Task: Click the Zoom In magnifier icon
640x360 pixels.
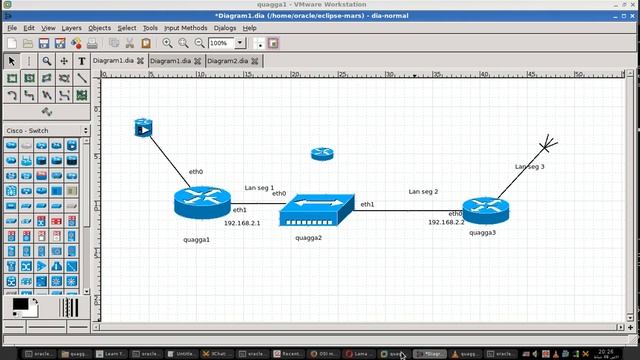Action: click(x=167, y=43)
